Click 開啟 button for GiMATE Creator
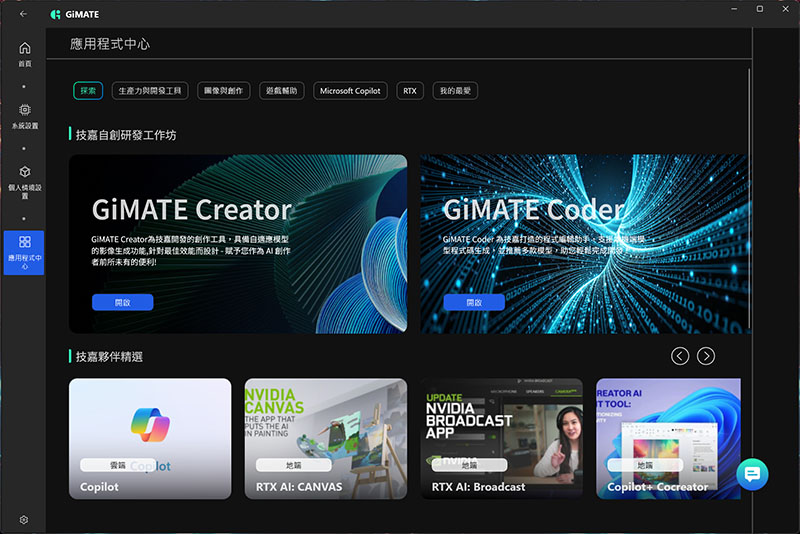 pos(122,302)
